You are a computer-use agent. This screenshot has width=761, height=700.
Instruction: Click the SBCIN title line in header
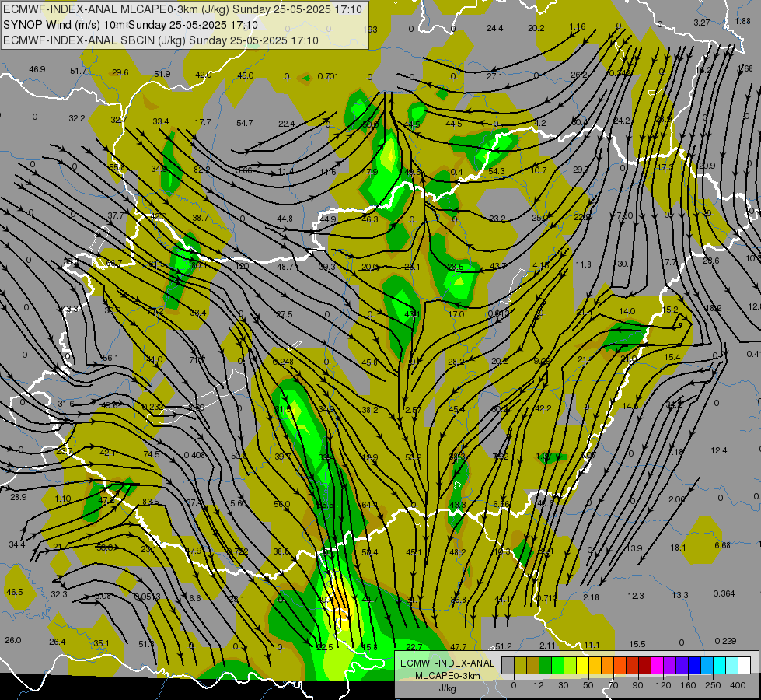click(x=161, y=40)
